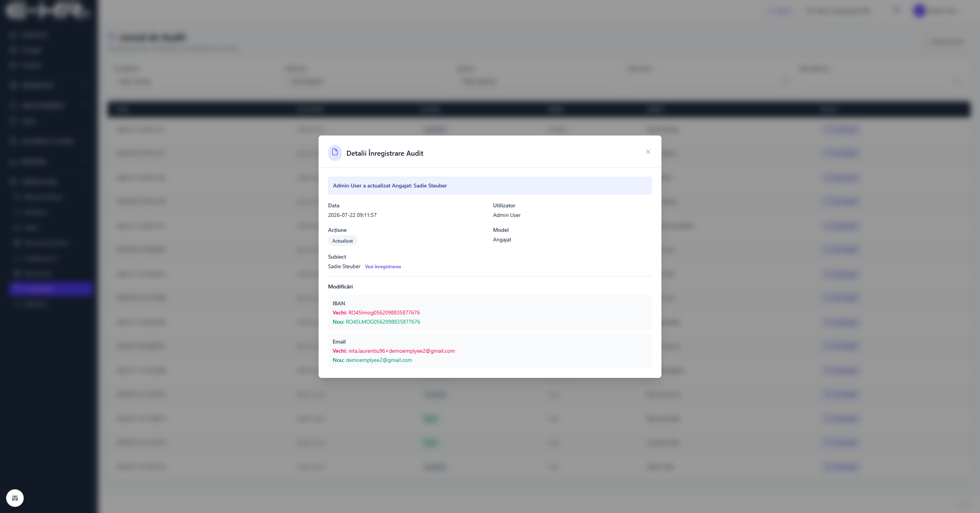
Task: Click the IBAN field label in Modificări
Action: tap(339, 303)
